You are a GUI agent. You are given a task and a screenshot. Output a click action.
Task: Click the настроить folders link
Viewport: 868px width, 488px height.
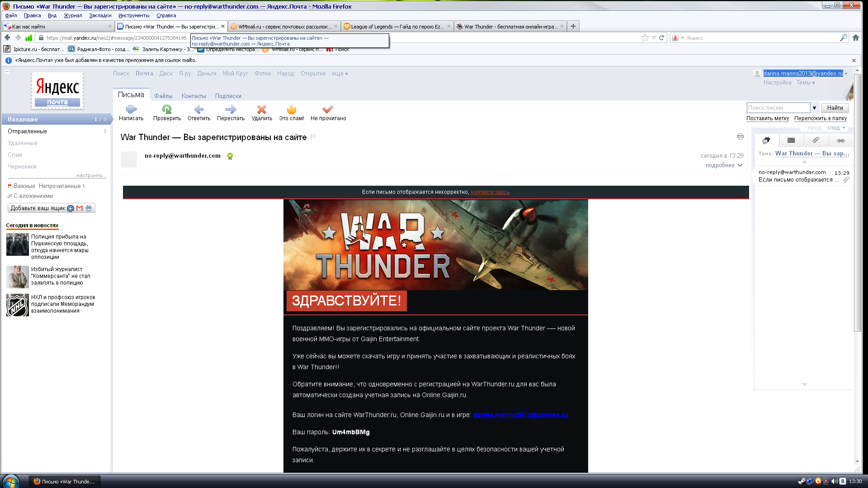tap(91, 175)
